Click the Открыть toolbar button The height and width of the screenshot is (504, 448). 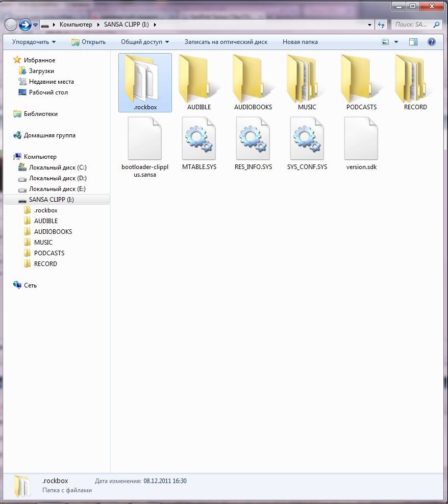(88, 42)
